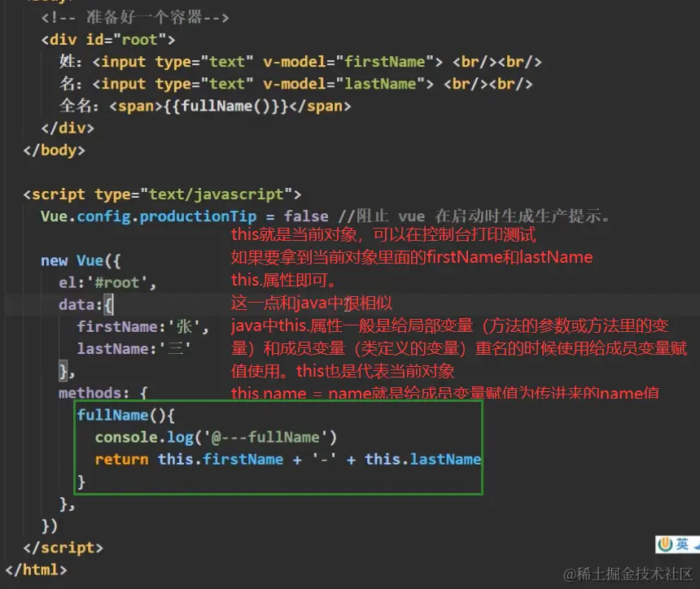Toggle the 英 input language indicator
The height and width of the screenshot is (589, 700).
(x=682, y=544)
